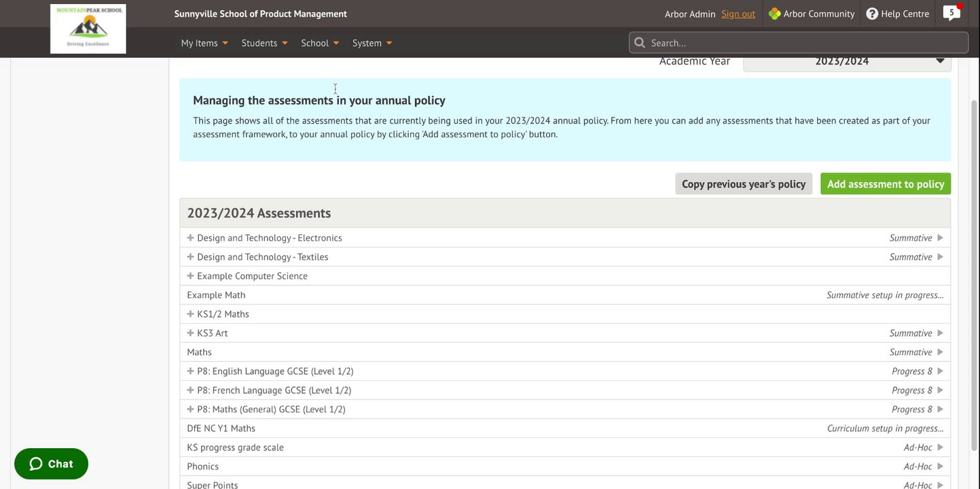Screen dimensions: 980x489
Task: Click Copy previous year's policy
Action: point(744,184)
